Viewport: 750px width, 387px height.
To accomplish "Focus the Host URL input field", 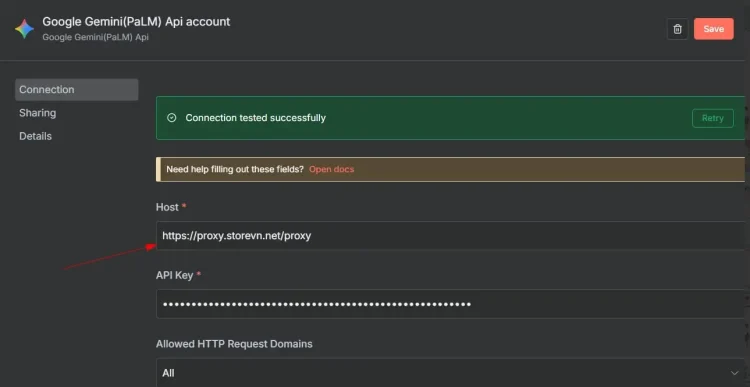I will pyautogui.click(x=451, y=235).
